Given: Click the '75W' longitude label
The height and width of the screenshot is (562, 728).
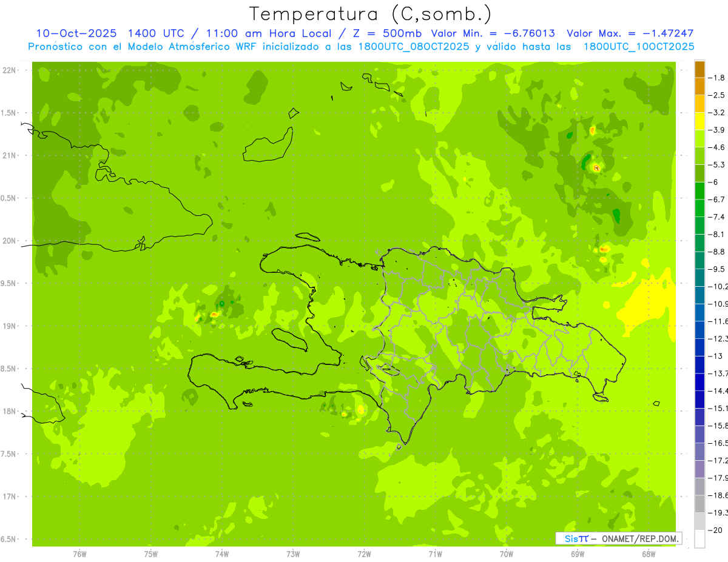Looking at the screenshot, I should pos(150,554).
